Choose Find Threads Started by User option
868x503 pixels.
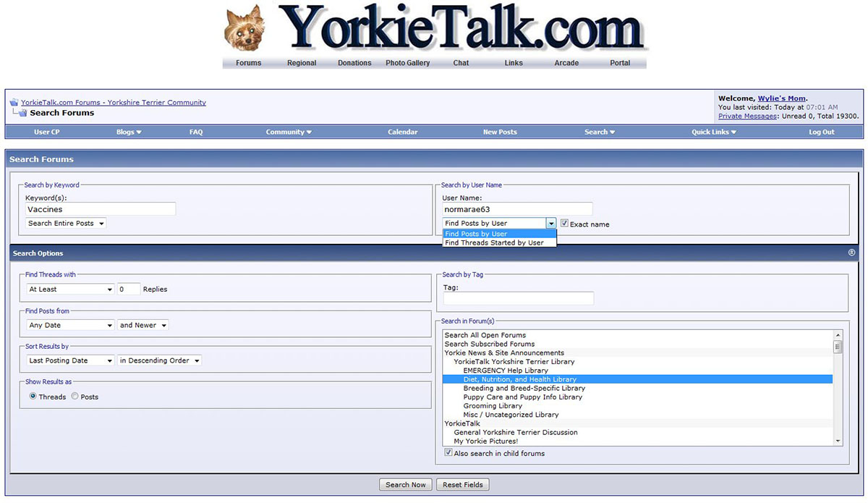(499, 242)
